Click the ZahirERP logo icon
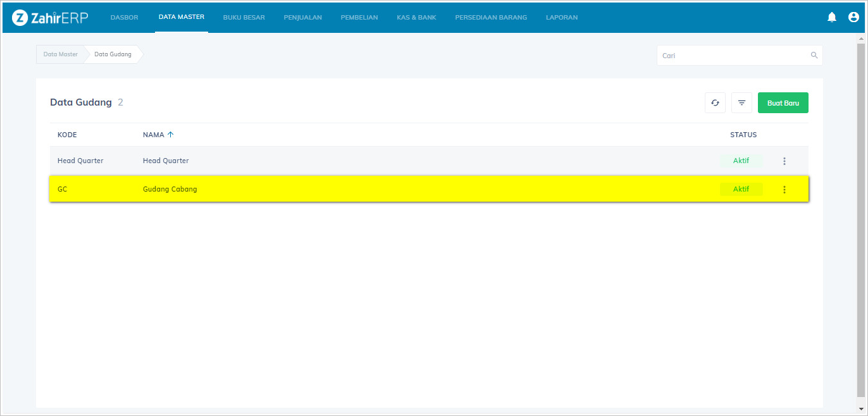The image size is (868, 416). click(19, 18)
